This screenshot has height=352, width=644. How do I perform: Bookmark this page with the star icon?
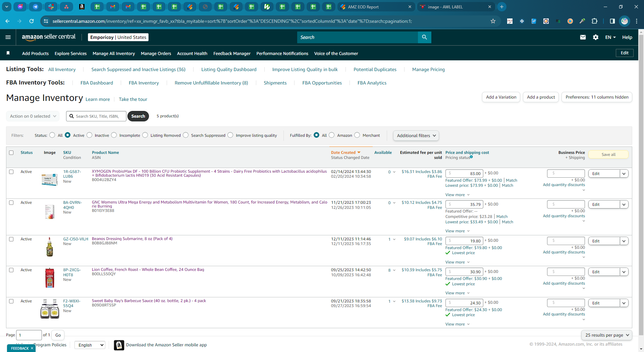tap(493, 21)
